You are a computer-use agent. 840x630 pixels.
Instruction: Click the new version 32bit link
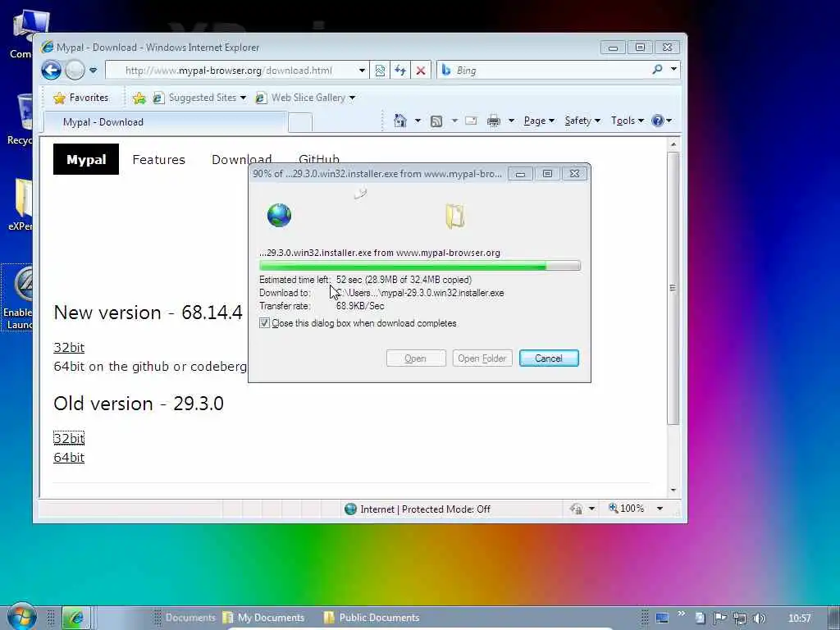click(69, 347)
